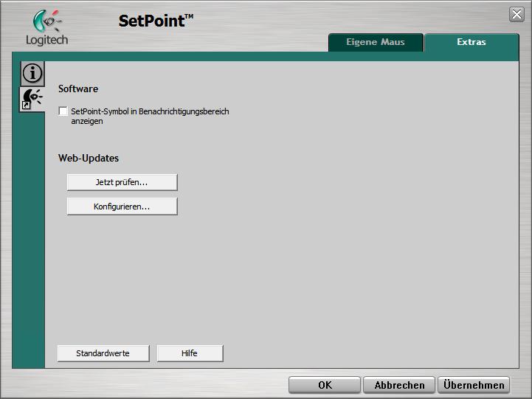Switch to the Eigene Maus tab
532x399 pixels.
376,42
